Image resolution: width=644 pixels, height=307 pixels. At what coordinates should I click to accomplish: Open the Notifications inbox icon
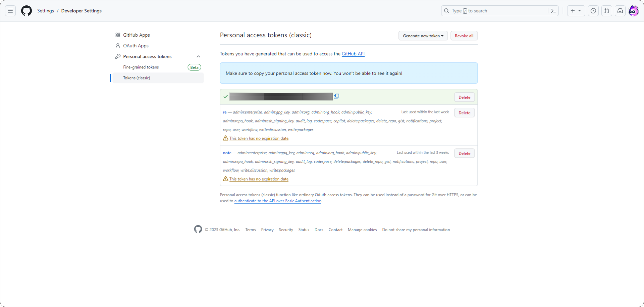pyautogui.click(x=620, y=11)
